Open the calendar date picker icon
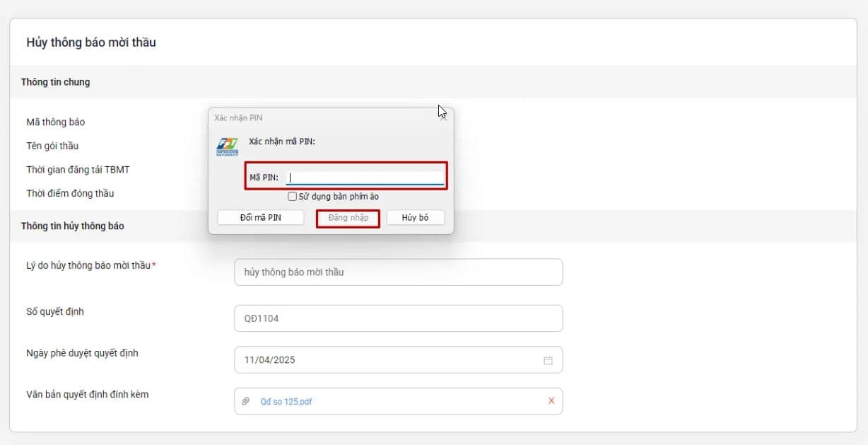 tap(548, 360)
